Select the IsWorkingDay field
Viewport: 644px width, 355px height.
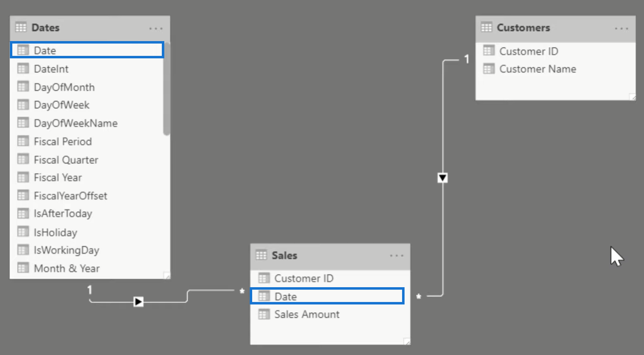86,250
